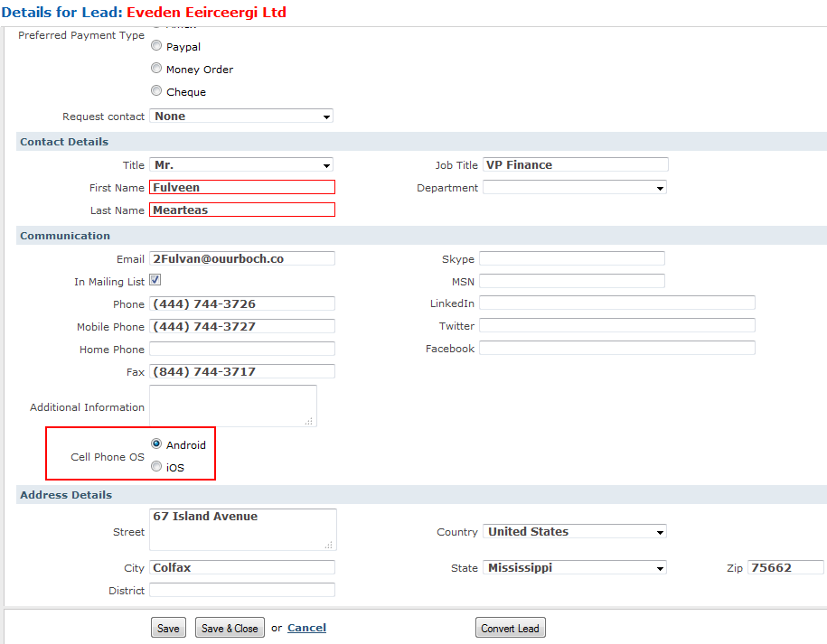Toggle the In Mailing List checkbox
Image resolution: width=827 pixels, height=644 pixels.
pos(155,280)
